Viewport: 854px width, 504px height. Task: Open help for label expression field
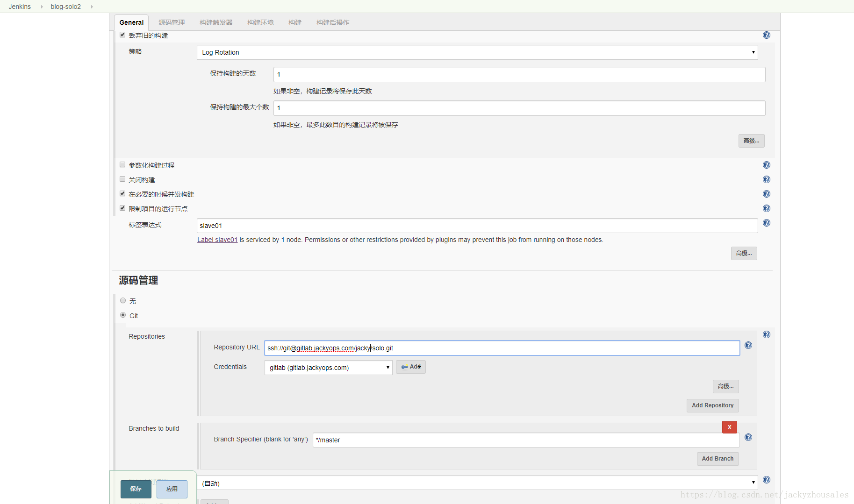pyautogui.click(x=767, y=223)
